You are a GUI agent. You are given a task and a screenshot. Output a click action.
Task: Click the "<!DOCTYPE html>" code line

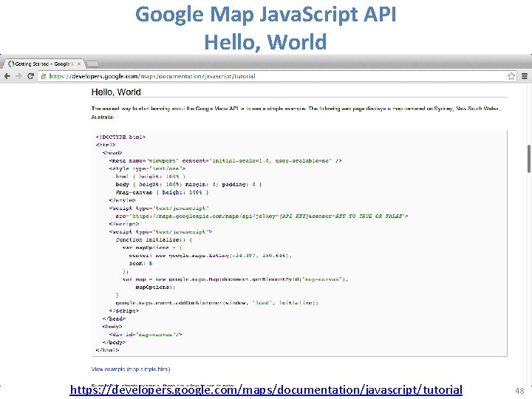pos(120,137)
